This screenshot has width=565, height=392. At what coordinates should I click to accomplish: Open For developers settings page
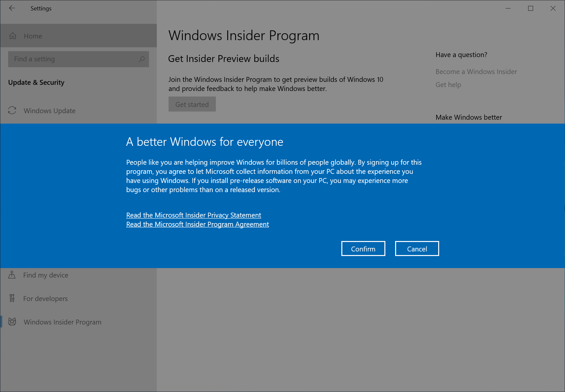(x=45, y=298)
